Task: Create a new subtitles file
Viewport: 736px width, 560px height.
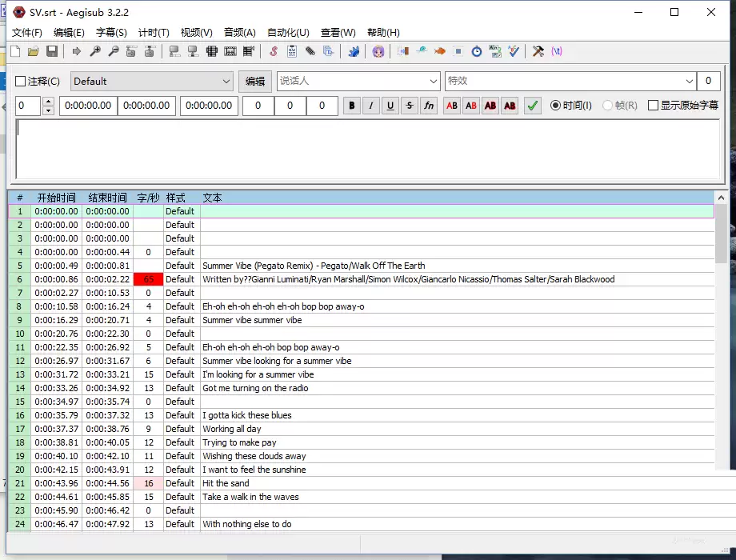Action: [15, 51]
